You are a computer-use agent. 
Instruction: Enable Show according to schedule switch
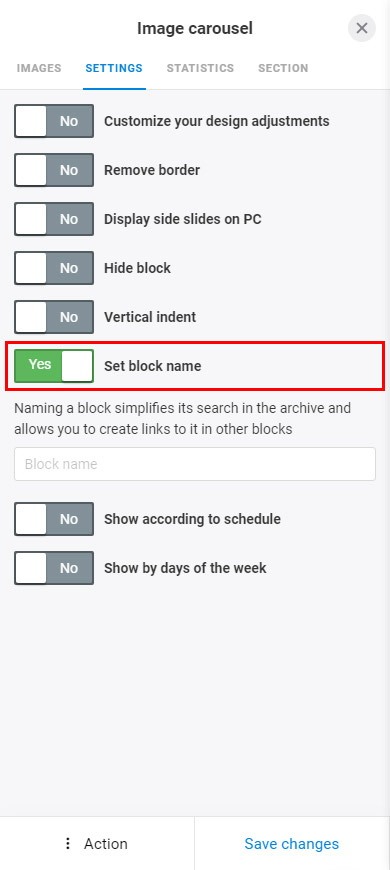[x=54, y=519]
